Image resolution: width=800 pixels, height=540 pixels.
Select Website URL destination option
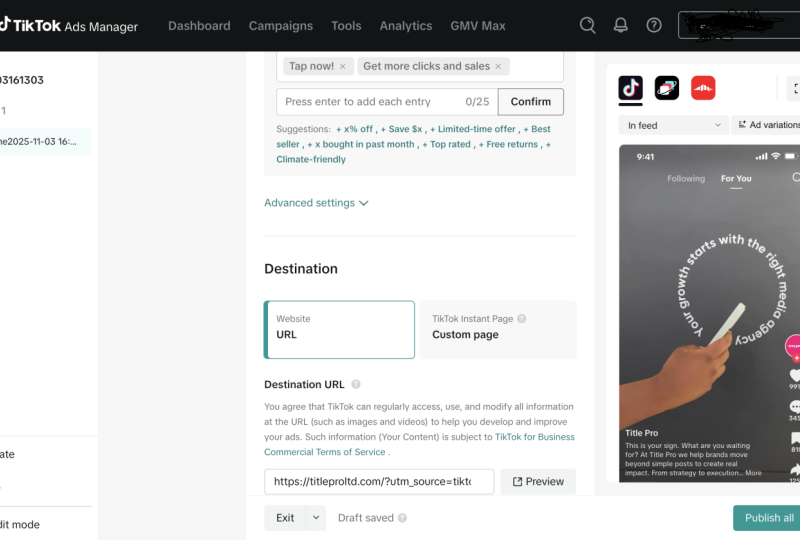point(339,330)
